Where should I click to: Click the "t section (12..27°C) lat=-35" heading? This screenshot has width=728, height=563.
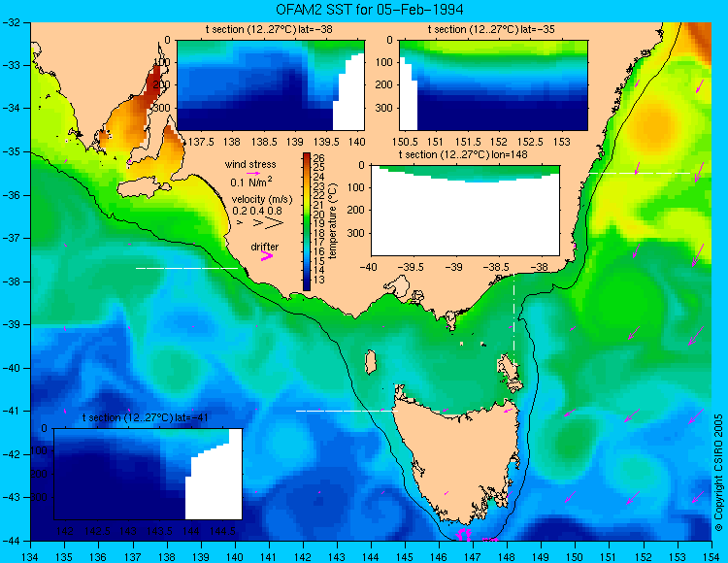coord(491,30)
